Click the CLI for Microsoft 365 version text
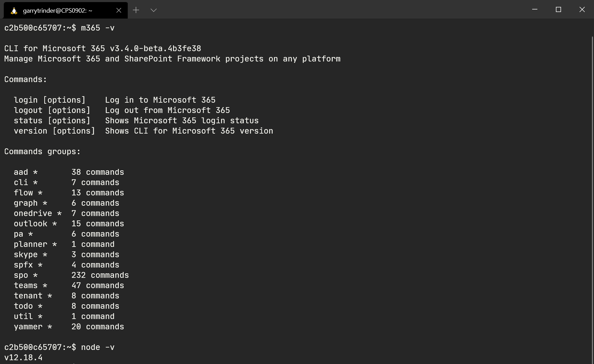Viewport: 594px width, 364px height. [x=102, y=48]
